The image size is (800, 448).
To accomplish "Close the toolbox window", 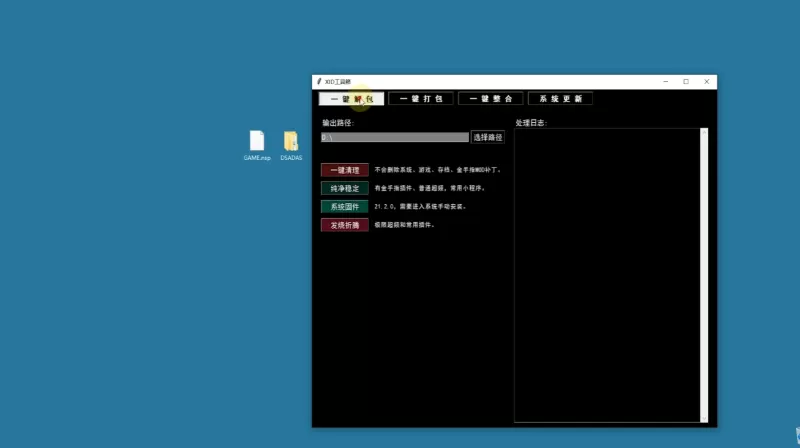I will [707, 82].
